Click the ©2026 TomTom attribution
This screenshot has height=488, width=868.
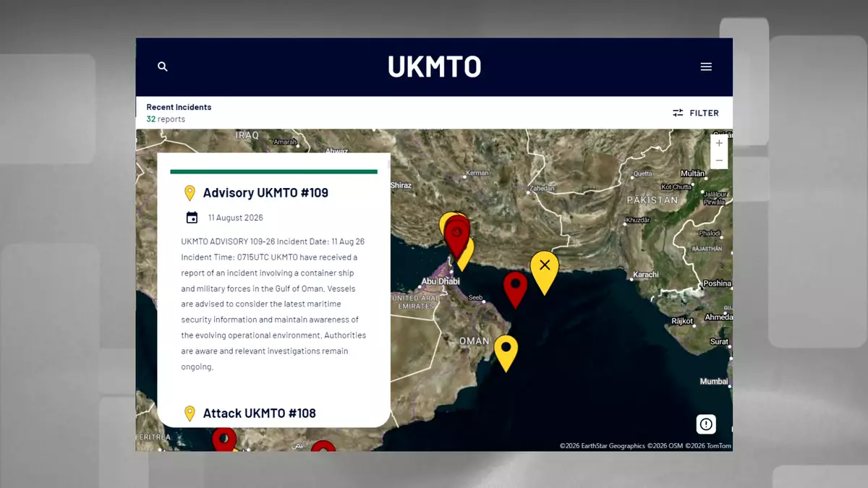(708, 446)
